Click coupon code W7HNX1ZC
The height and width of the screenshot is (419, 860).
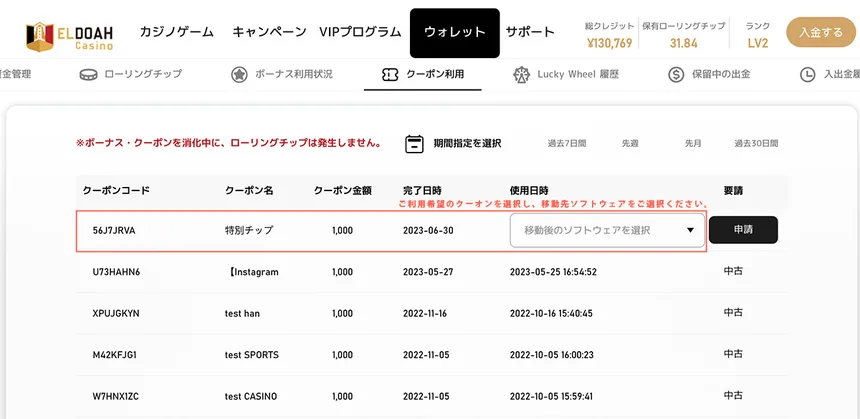click(115, 397)
